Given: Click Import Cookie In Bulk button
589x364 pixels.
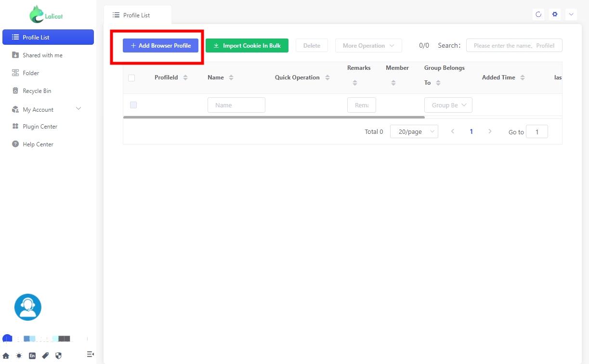Looking at the screenshot, I should tap(247, 46).
